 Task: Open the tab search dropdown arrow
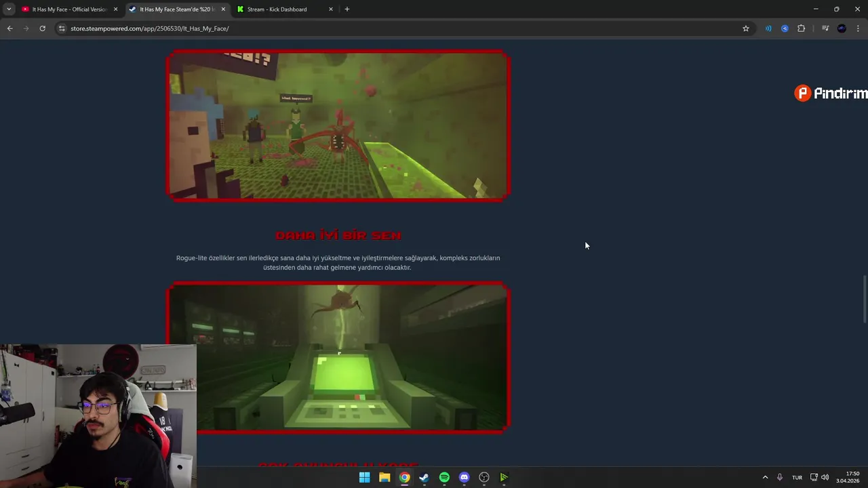point(9,9)
